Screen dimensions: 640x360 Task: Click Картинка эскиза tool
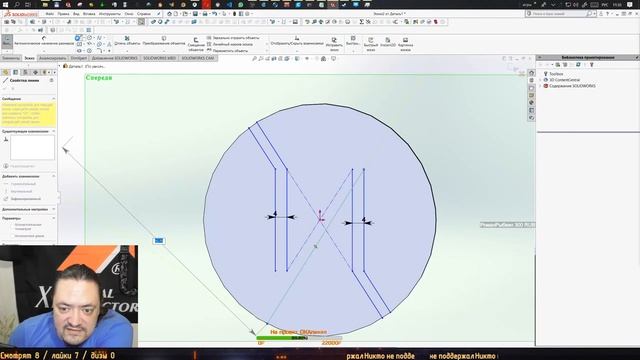tap(405, 44)
